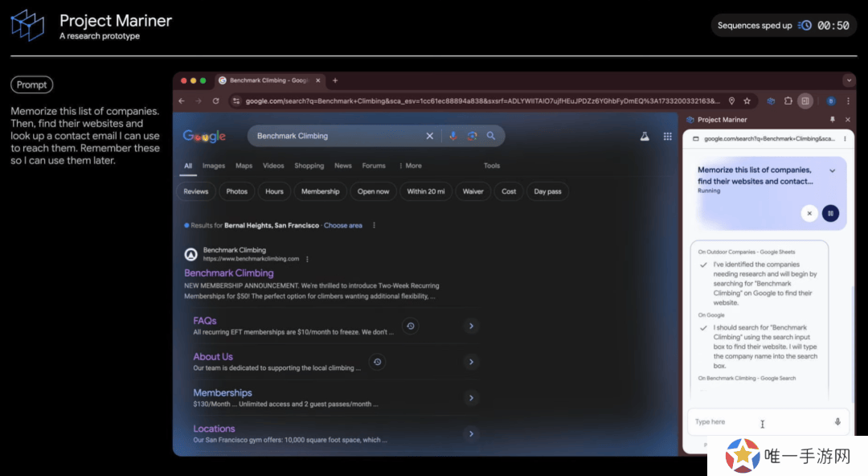This screenshot has height=476, width=868.
Task: Click the Choose area link
Action: pyautogui.click(x=342, y=225)
